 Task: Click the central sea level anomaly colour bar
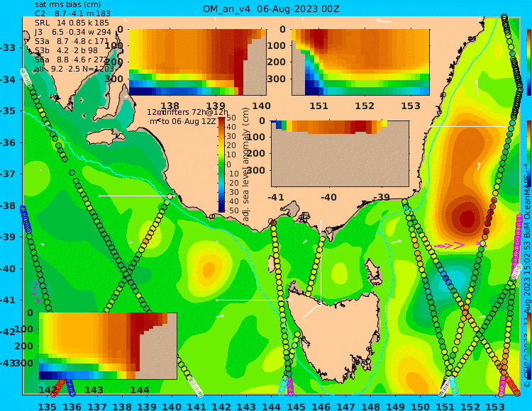(221, 164)
